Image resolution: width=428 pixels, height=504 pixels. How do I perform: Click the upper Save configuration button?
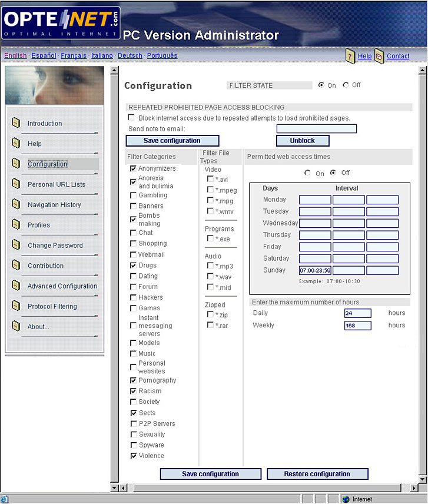(172, 141)
